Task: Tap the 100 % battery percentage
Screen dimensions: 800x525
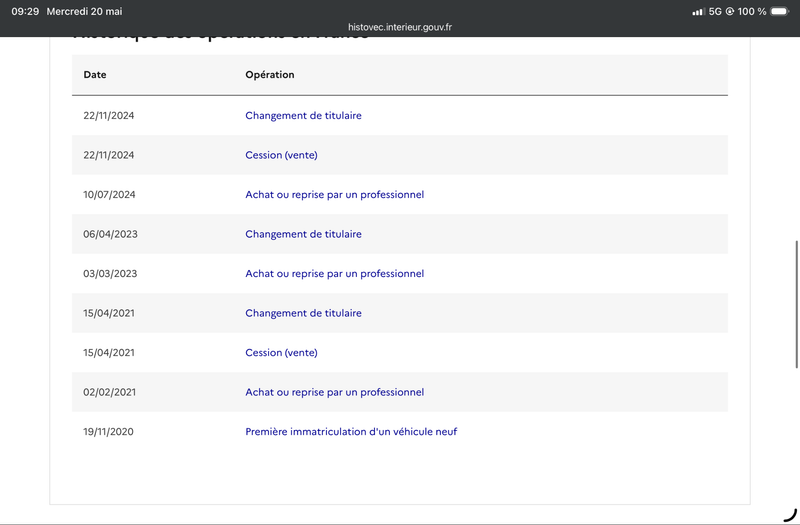Action: (752, 11)
